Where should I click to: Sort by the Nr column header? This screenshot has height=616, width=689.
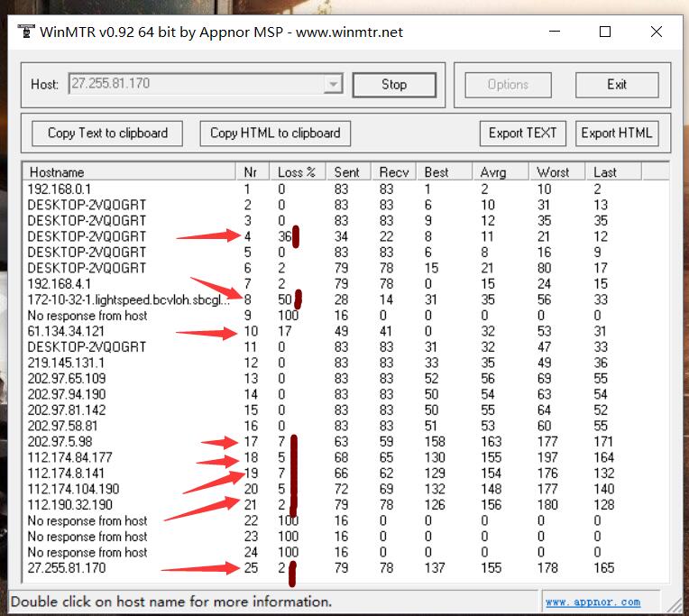[253, 172]
